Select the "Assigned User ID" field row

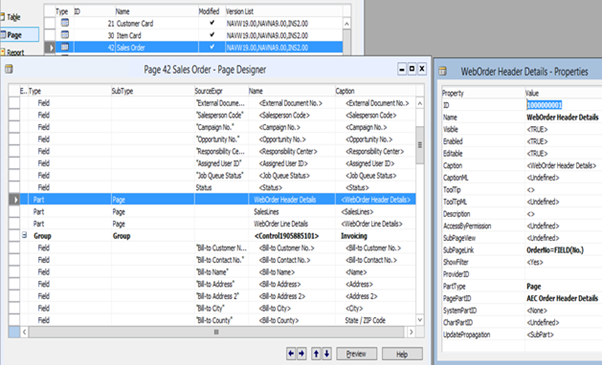click(218, 163)
